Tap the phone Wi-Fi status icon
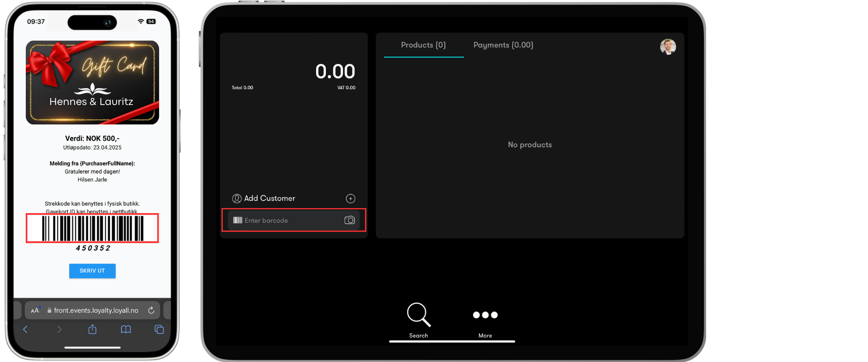This screenshot has width=868, height=362. click(x=141, y=21)
